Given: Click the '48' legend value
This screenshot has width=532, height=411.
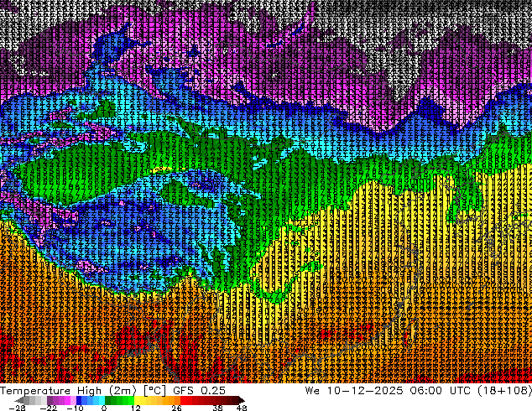Looking at the screenshot, I should pos(242,408).
